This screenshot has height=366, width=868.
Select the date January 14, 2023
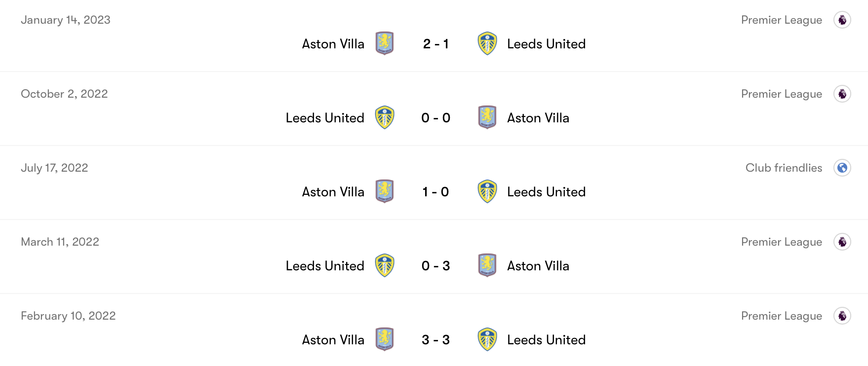[65, 20]
